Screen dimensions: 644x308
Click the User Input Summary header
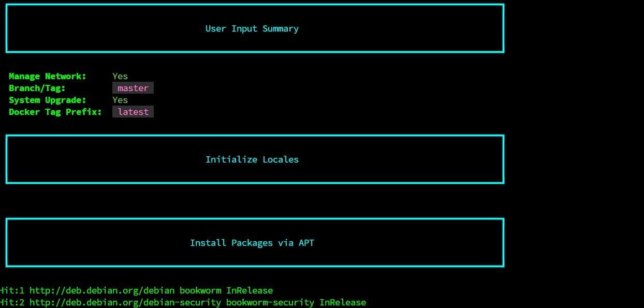(x=252, y=28)
